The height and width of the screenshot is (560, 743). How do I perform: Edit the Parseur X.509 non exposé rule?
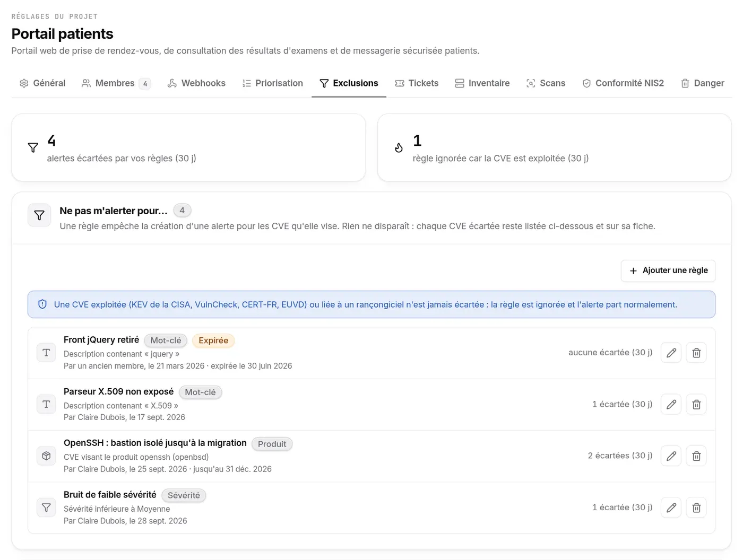(x=671, y=405)
